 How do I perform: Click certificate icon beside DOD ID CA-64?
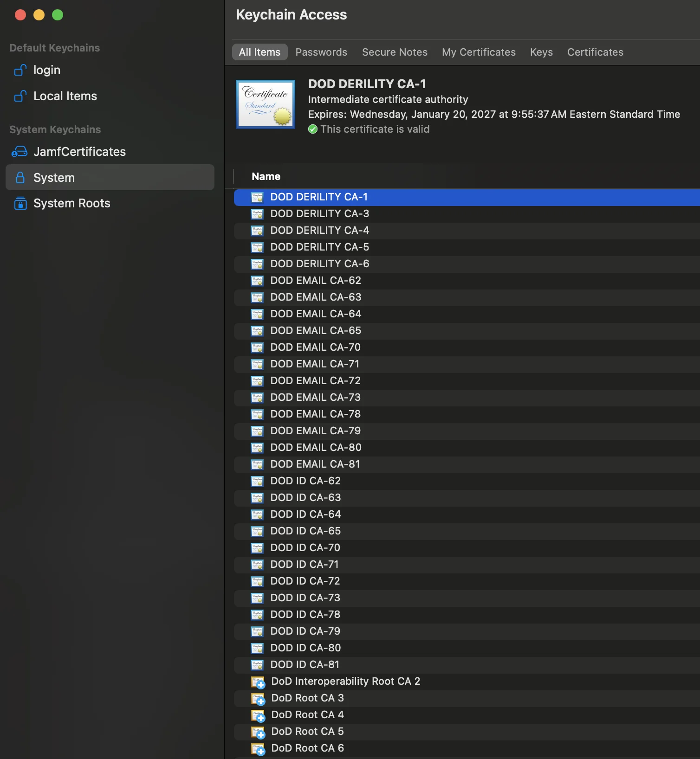coord(257,515)
